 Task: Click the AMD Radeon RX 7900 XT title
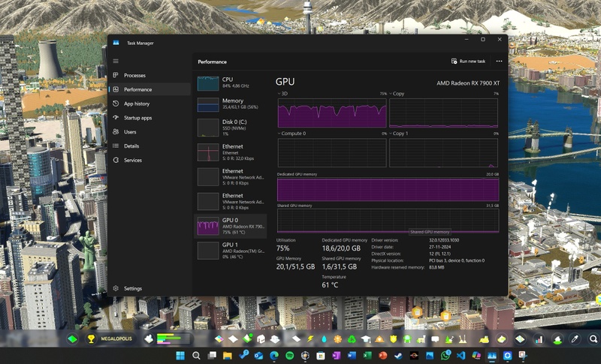[x=468, y=83]
